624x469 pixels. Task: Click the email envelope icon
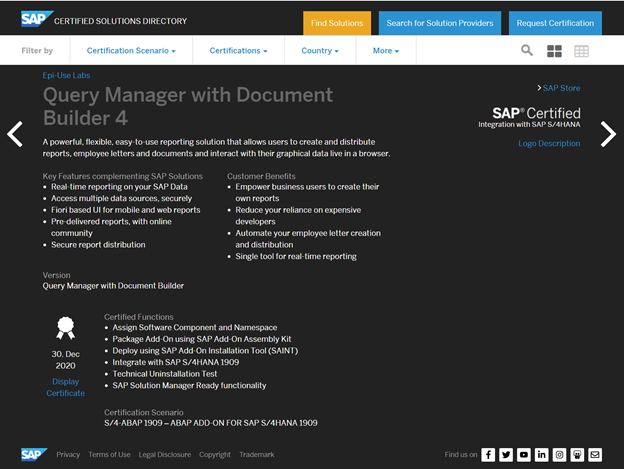pos(595,455)
